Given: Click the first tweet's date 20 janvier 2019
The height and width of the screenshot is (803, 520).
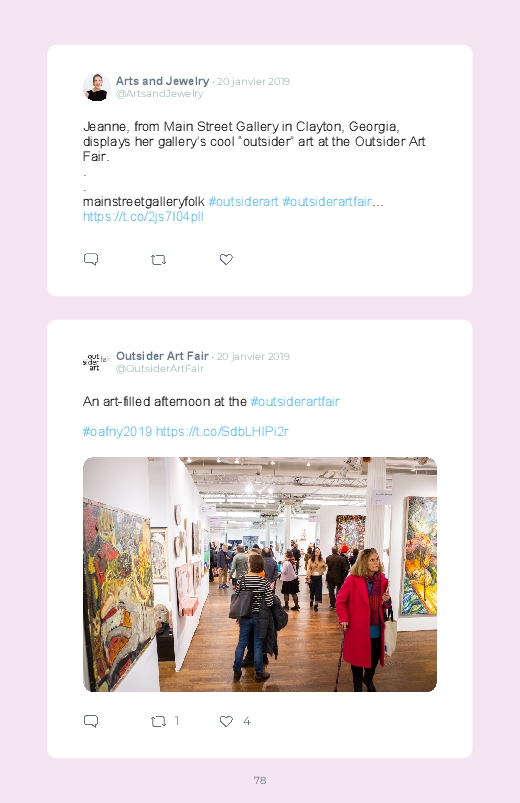Looking at the screenshot, I should click(x=253, y=81).
